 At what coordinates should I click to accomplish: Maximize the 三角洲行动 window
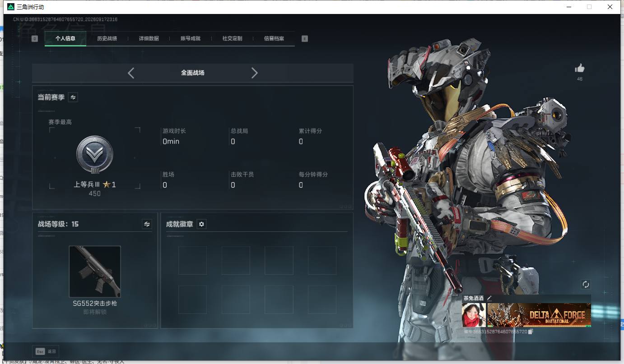point(589,7)
